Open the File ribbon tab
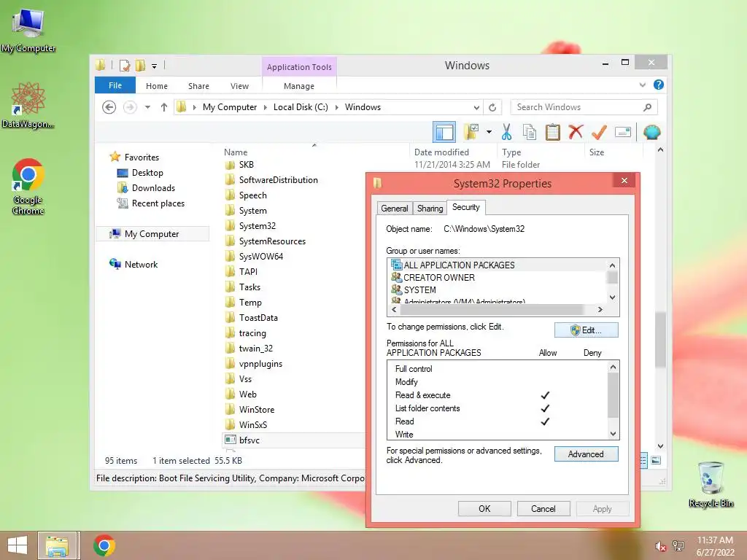The image size is (747, 560). (115, 85)
